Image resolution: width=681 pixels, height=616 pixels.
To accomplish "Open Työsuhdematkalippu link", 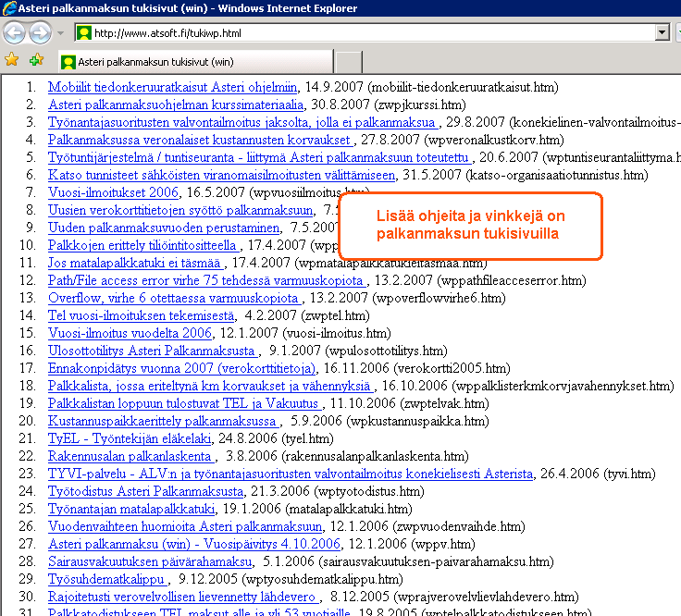I will (x=107, y=579).
